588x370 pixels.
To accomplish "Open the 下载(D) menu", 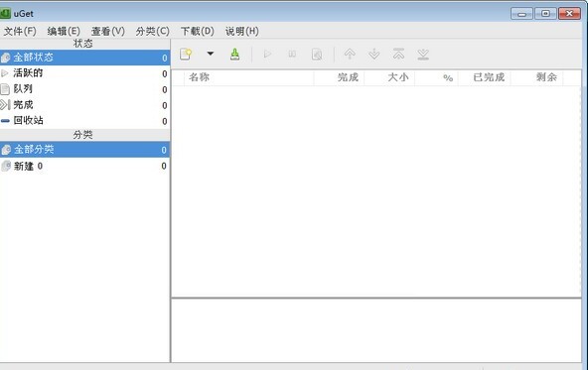I will point(198,31).
